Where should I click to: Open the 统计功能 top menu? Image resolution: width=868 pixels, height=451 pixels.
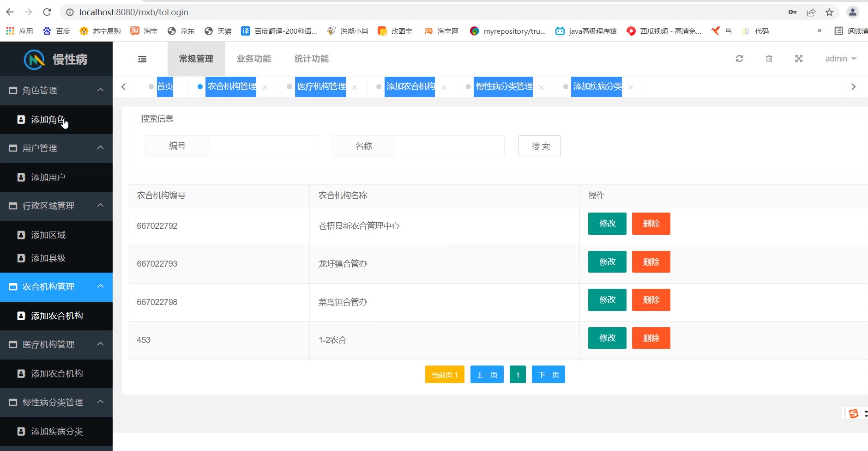(x=311, y=59)
